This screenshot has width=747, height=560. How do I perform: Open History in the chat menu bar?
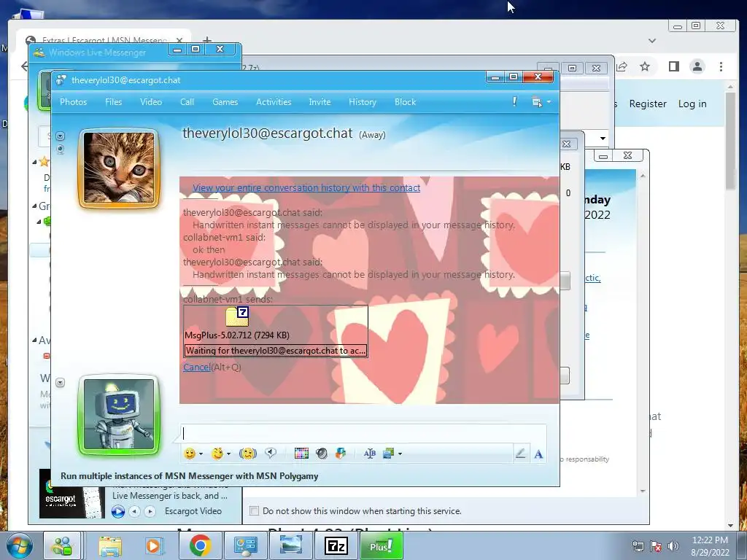point(363,102)
